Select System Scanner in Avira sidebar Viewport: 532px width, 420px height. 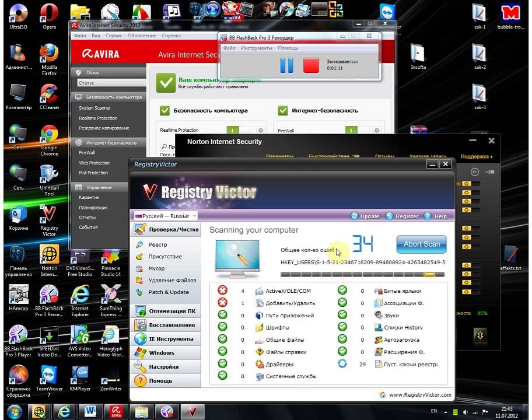click(x=94, y=108)
